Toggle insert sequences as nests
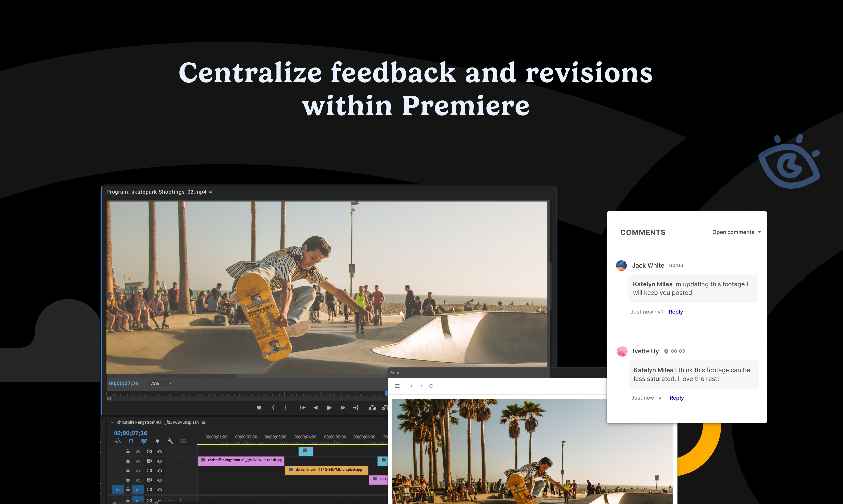Viewport: 843px width, 504px height. 118,441
